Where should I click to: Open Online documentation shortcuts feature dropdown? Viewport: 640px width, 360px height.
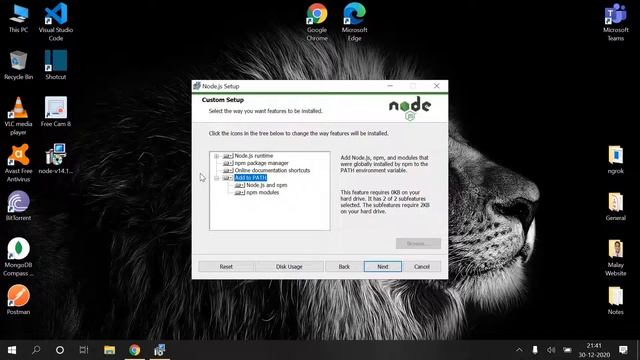(228, 171)
